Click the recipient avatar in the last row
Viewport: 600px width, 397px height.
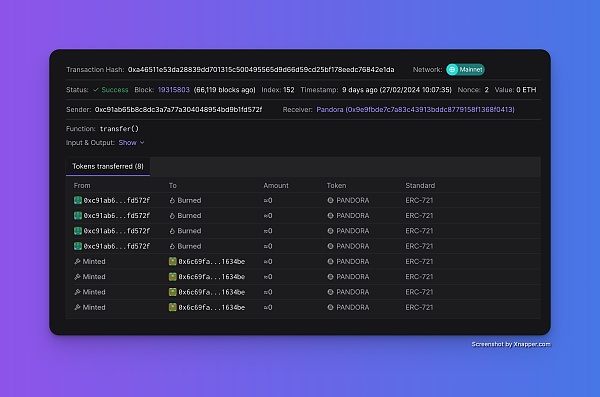[173, 307]
